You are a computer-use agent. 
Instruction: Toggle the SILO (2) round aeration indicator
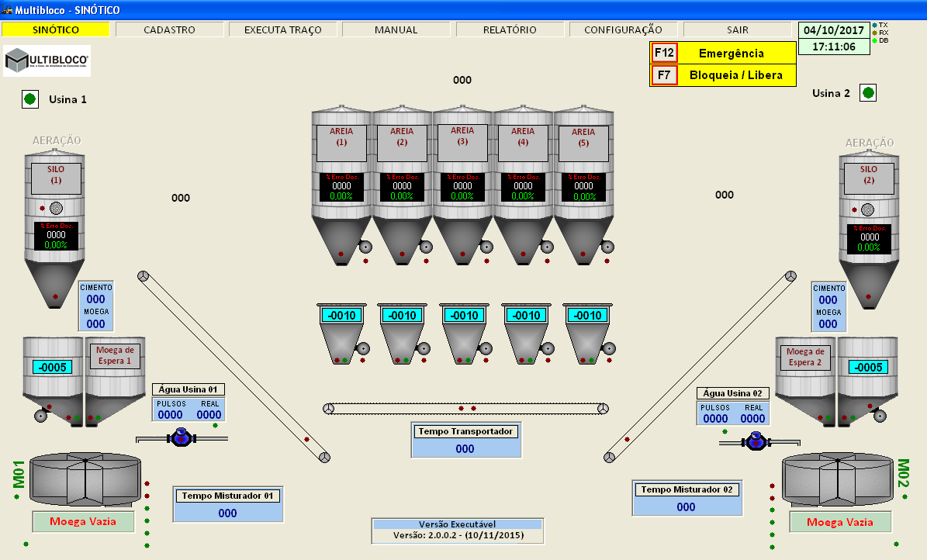coord(868,209)
